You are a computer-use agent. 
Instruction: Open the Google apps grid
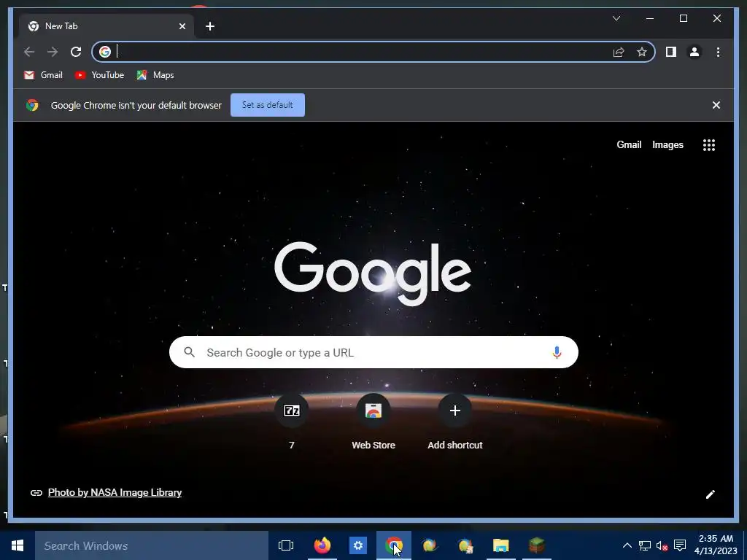(709, 145)
